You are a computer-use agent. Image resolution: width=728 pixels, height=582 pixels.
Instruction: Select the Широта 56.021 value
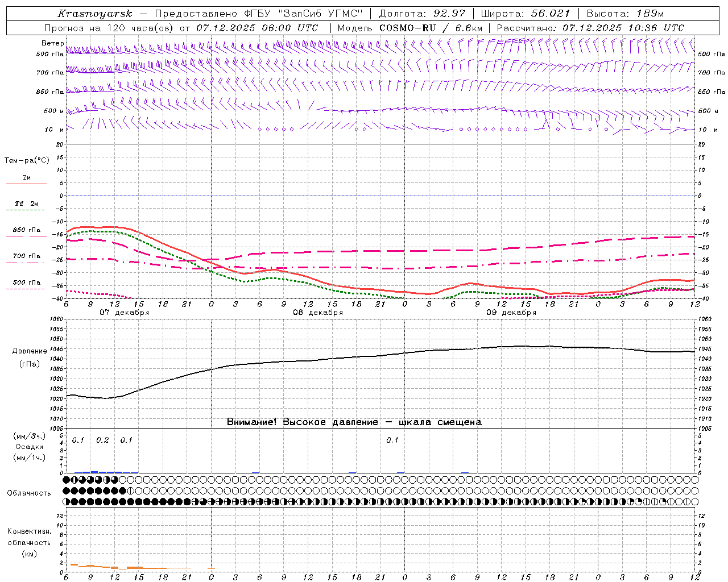tap(549, 14)
